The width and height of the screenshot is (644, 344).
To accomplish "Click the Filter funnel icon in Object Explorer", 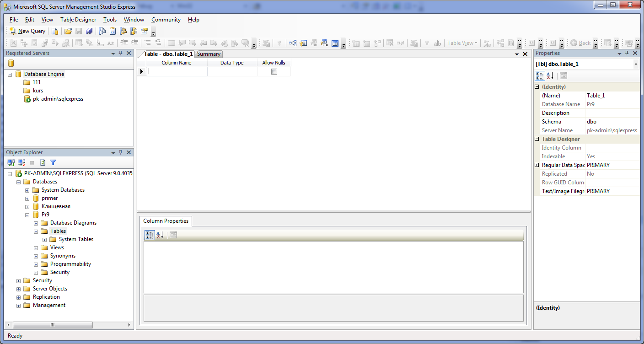I will tap(53, 162).
